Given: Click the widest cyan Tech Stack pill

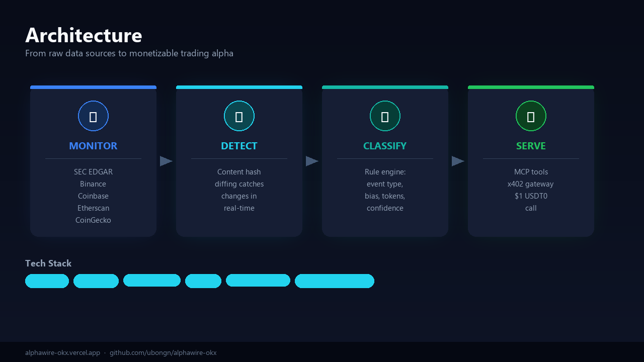Looking at the screenshot, I should point(335,281).
